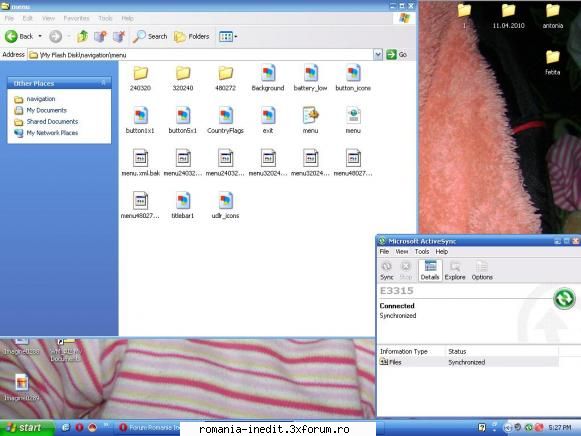Select the 480272 folder
581x436 pixels.
point(225,78)
